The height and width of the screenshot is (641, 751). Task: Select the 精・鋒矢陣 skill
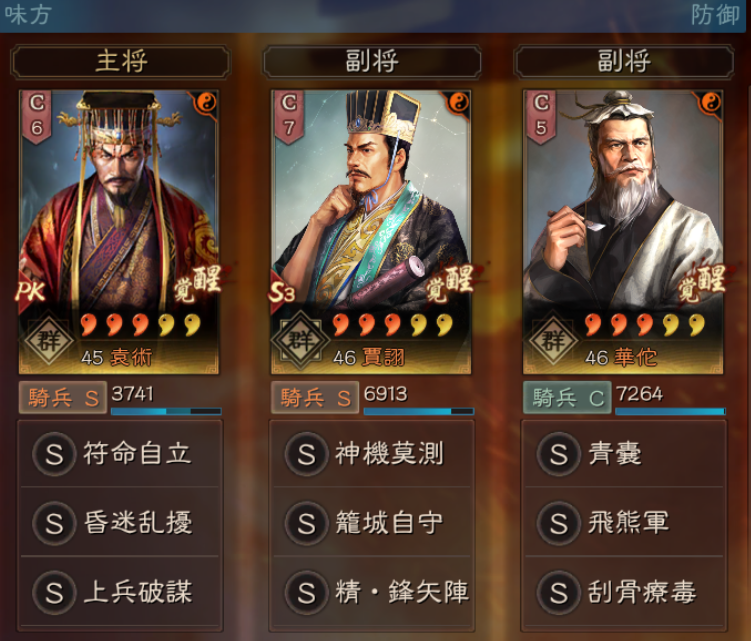(x=372, y=592)
